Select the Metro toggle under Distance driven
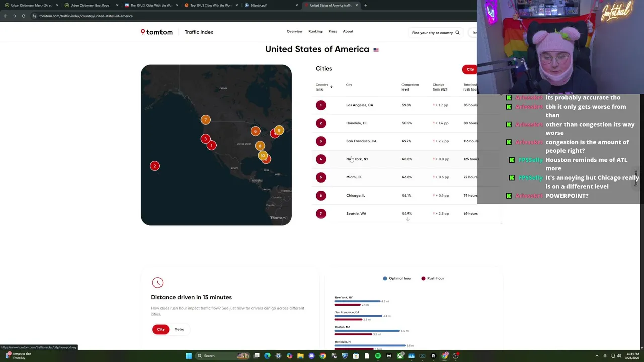 [x=179, y=329]
